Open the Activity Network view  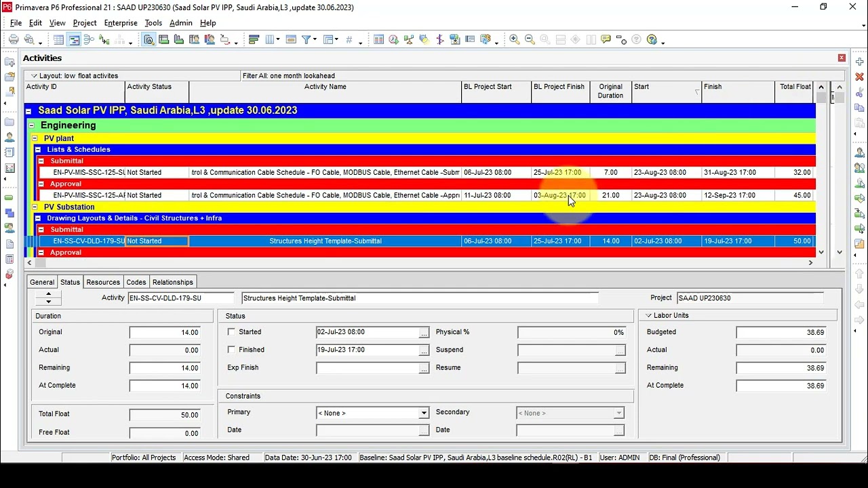click(x=89, y=40)
